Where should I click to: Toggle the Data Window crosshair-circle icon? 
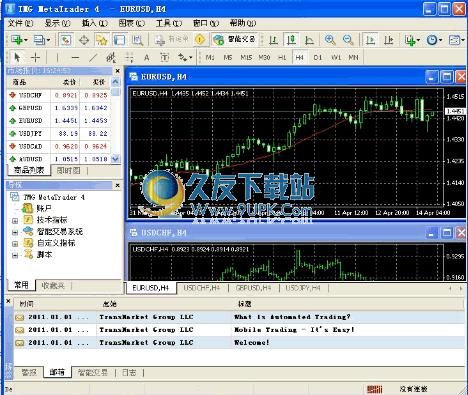coord(84,40)
